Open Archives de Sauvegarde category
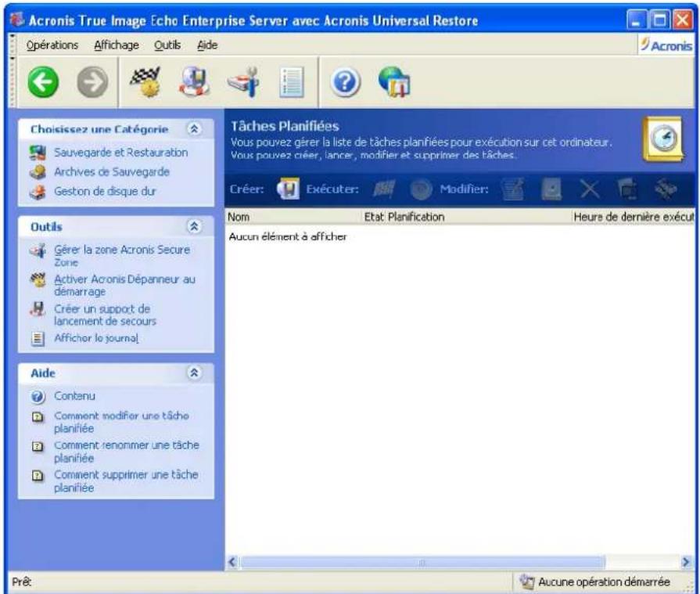700x594 pixels. [x=112, y=172]
